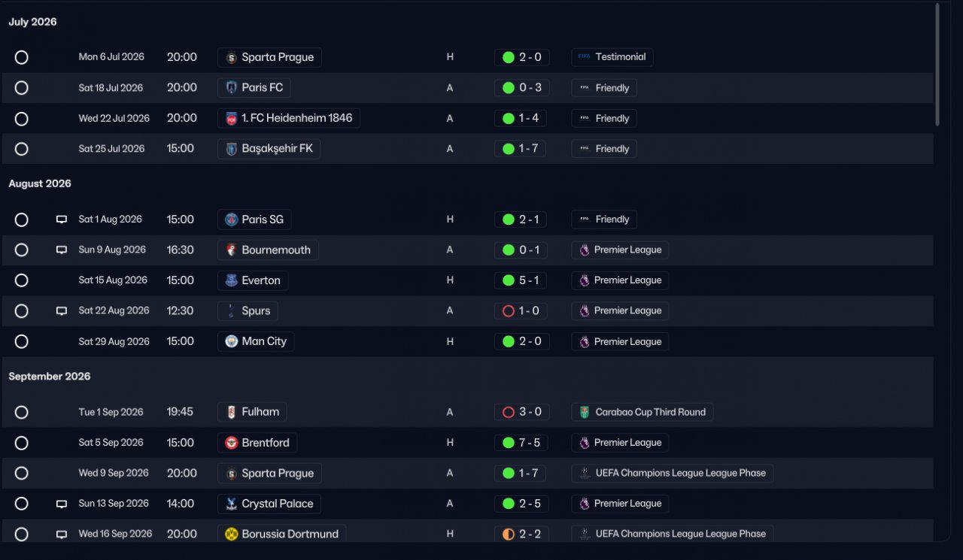
Task: Click the vertical scrollbar thumb
Action: tap(937, 64)
